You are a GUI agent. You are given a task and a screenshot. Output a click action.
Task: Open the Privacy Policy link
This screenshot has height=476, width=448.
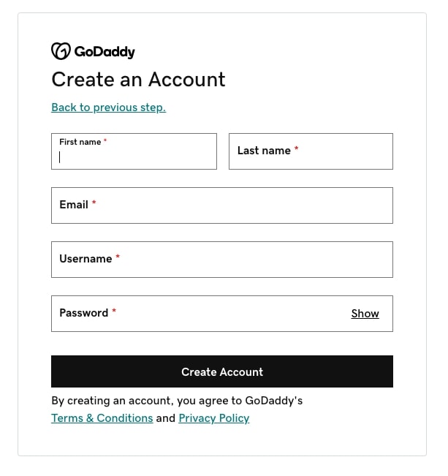coord(214,418)
